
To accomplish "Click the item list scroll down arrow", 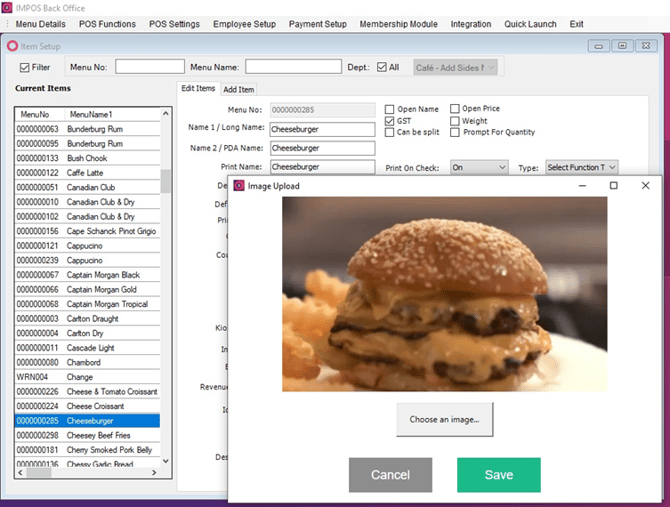I will pos(166,461).
